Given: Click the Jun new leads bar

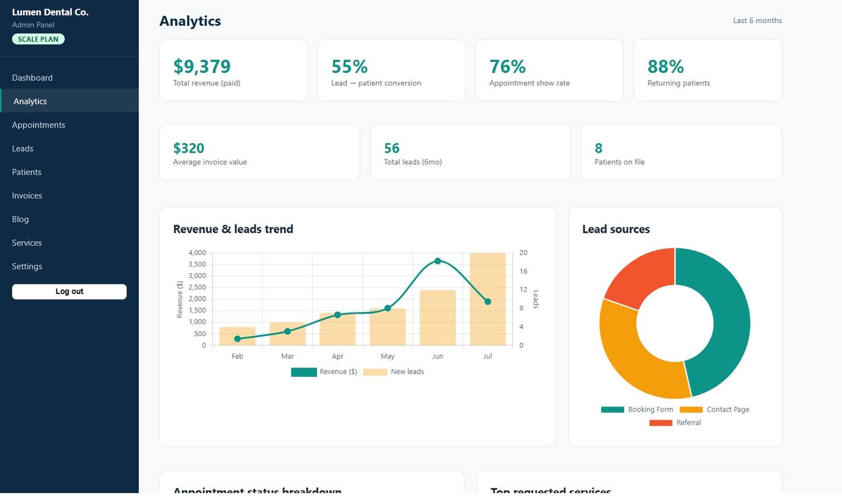Looking at the screenshot, I should [438, 318].
